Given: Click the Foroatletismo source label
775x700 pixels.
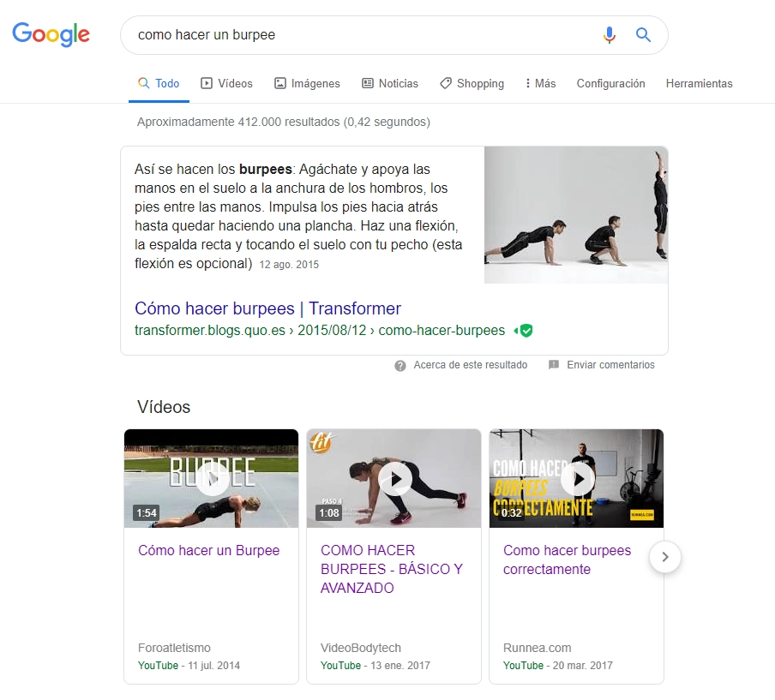Looking at the screenshot, I should [175, 648].
